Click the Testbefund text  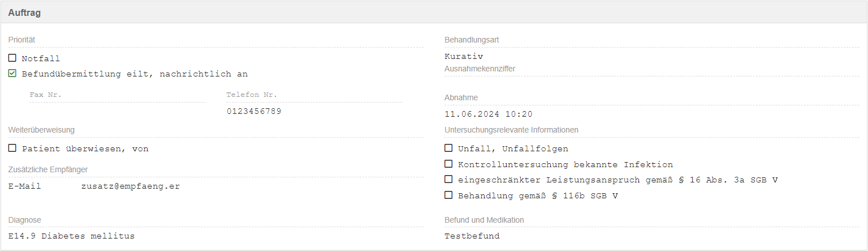coord(472,236)
